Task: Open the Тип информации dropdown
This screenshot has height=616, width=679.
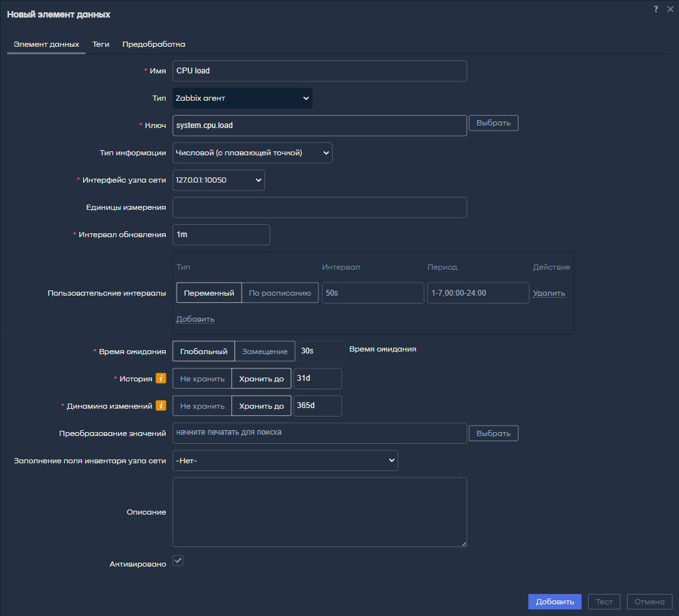Action: point(253,153)
